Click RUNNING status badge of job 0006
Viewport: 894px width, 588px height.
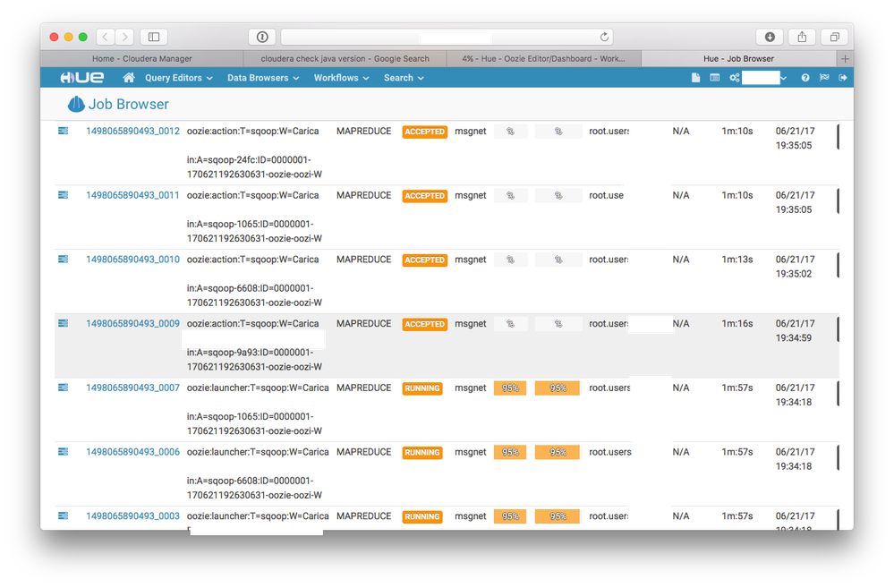(422, 452)
